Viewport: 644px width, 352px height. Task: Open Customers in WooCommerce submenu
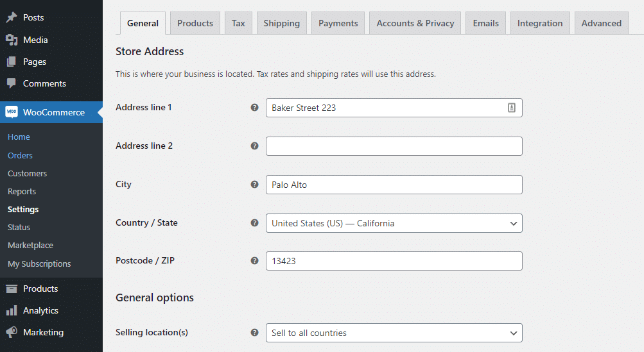pos(27,173)
